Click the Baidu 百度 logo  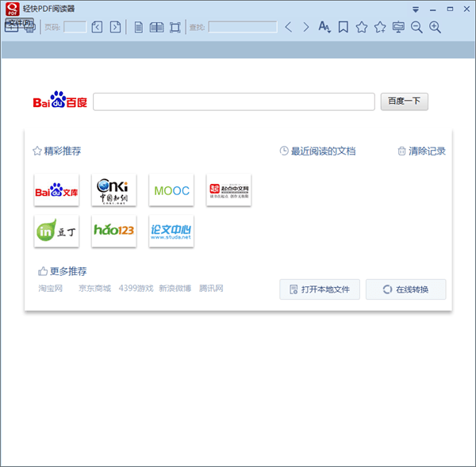(x=59, y=100)
